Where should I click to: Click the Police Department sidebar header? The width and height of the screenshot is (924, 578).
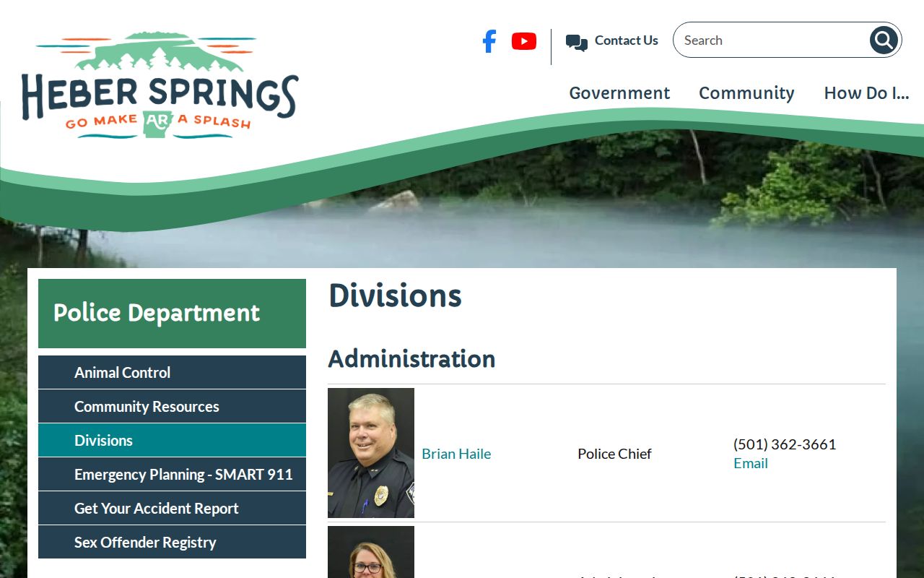tap(172, 314)
